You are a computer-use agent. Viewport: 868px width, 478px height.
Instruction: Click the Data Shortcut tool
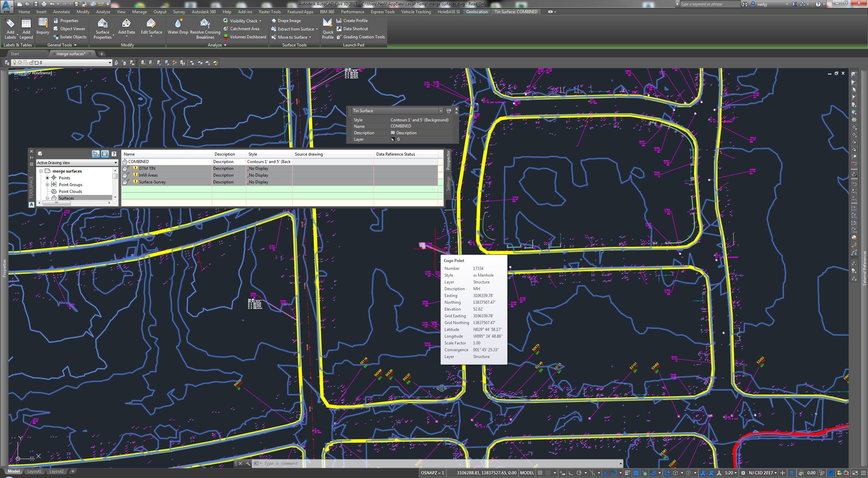point(352,29)
